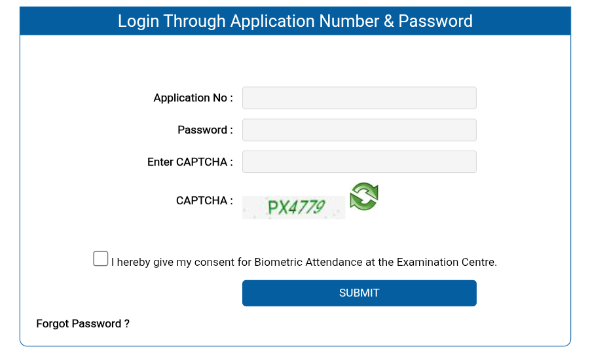Open the Forgot Password link
590x364 pixels.
coord(83,324)
